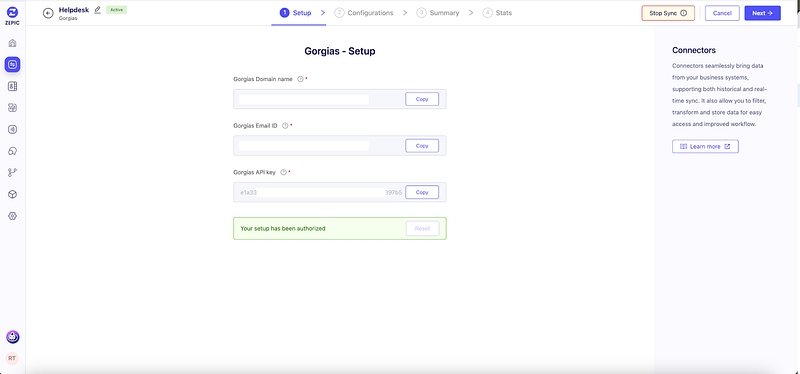Copy the Gorgias API key
This screenshot has height=374, width=800.
click(422, 192)
